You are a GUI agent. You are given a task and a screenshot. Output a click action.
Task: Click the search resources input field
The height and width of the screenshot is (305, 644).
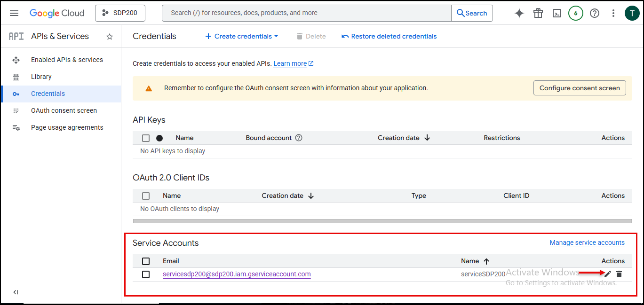click(x=306, y=13)
